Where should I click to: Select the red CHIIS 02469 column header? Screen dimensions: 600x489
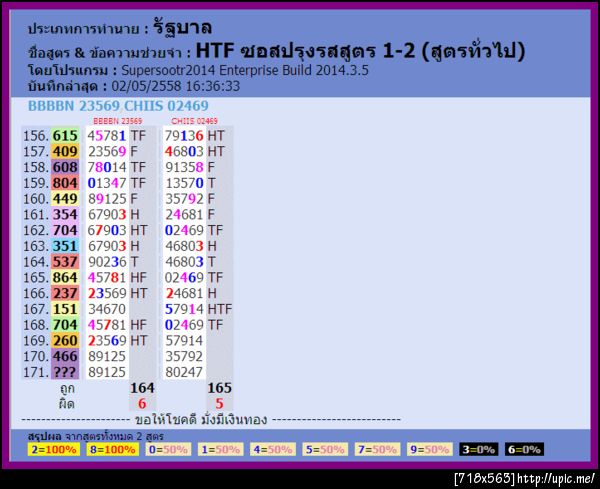point(194,121)
